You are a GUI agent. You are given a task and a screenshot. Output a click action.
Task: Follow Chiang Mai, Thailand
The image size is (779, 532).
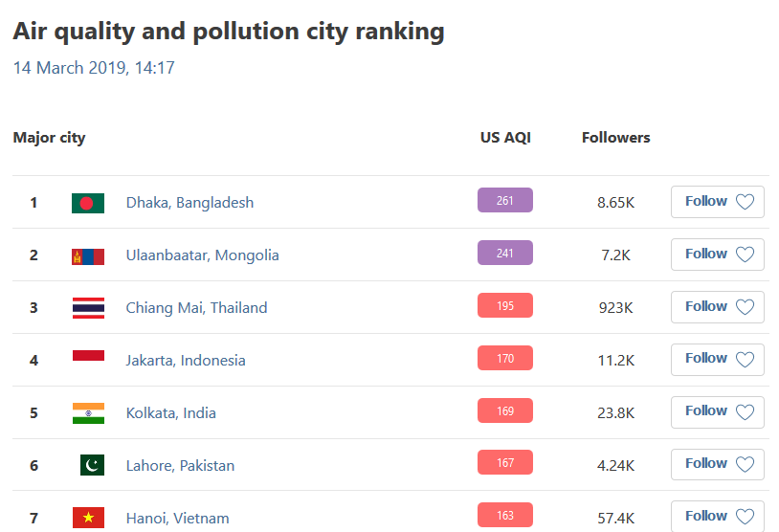click(x=718, y=307)
